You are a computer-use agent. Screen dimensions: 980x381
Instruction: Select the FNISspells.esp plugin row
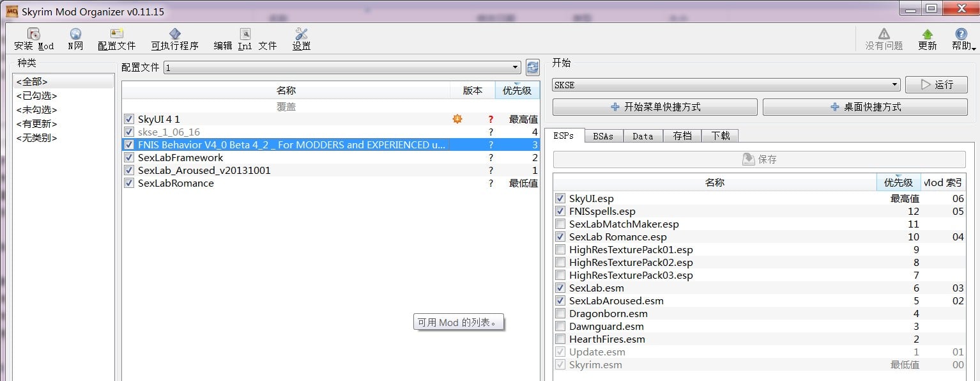coord(760,211)
